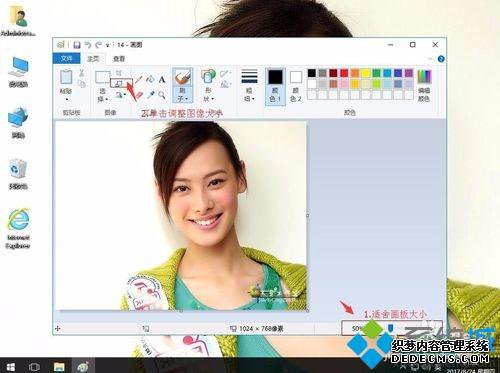Select the Fill with color bucket tool
Viewport: 500px width, 373px height.
[x=150, y=80]
